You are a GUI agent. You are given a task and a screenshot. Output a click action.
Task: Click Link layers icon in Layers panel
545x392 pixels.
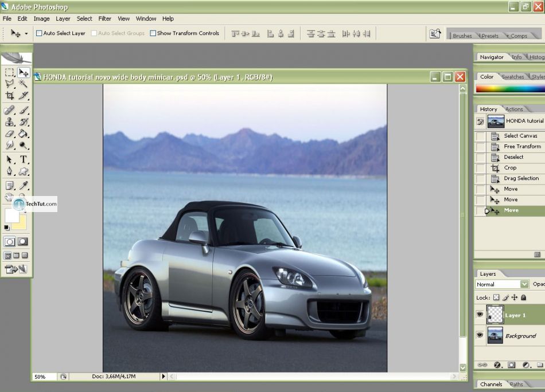[482, 365]
